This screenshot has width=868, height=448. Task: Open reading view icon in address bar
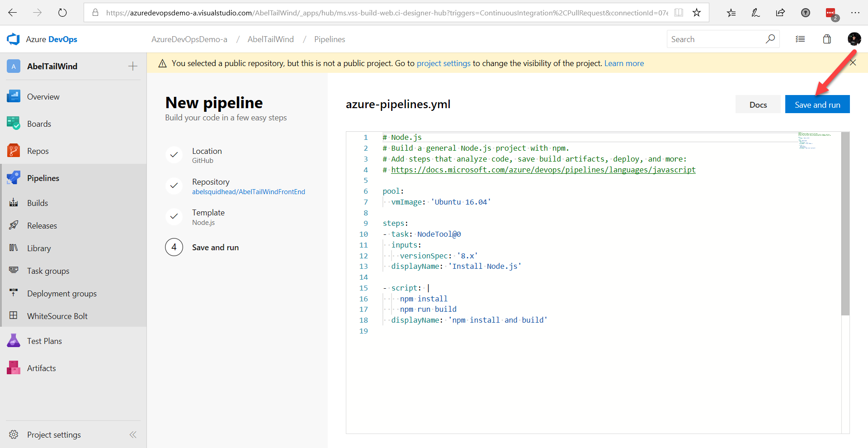(x=679, y=13)
